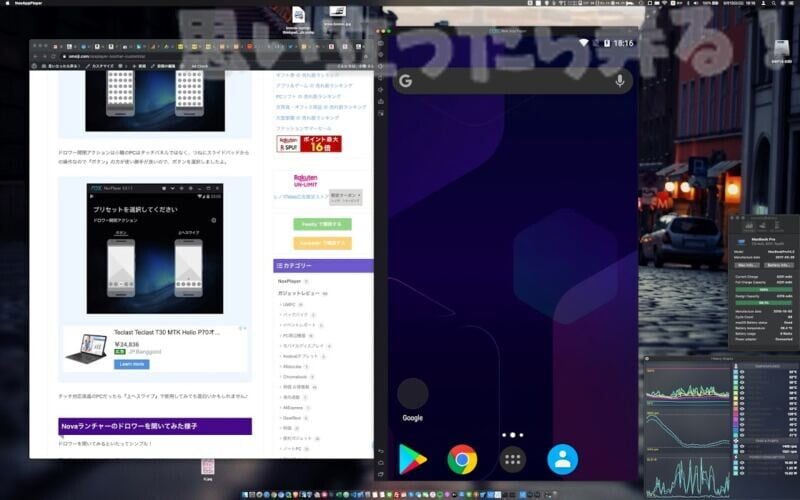Click the recent apps button in the Nox sidebar

381,475
